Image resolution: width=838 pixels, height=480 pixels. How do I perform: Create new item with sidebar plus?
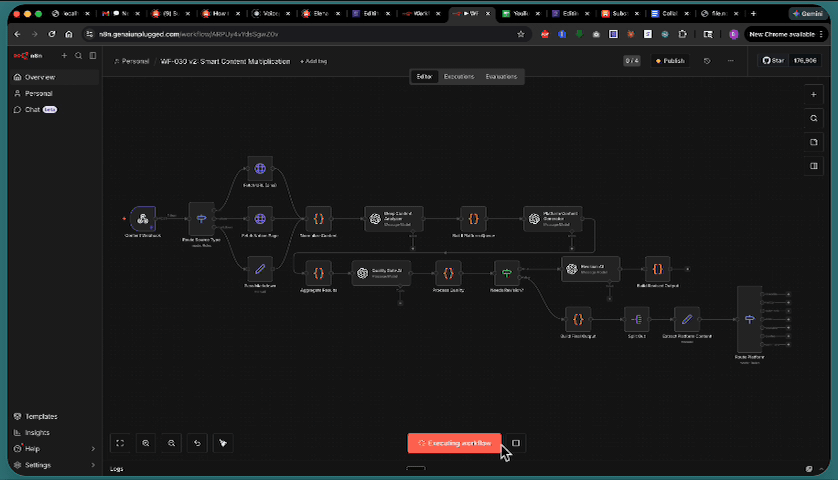[64, 56]
